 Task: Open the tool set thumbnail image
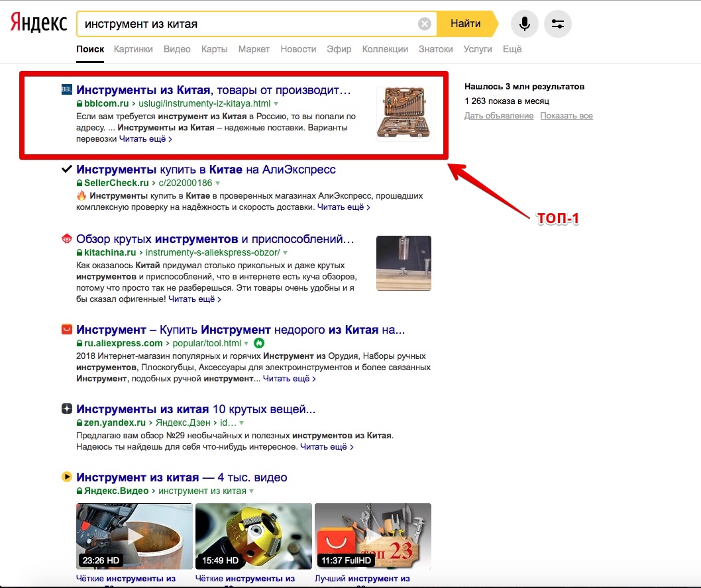tap(404, 114)
